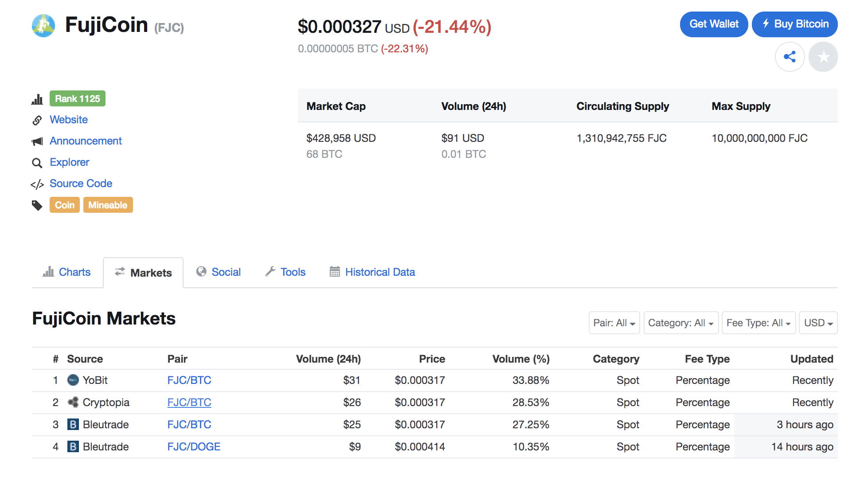Click the YoBit source name
868x485 pixels.
tap(95, 380)
